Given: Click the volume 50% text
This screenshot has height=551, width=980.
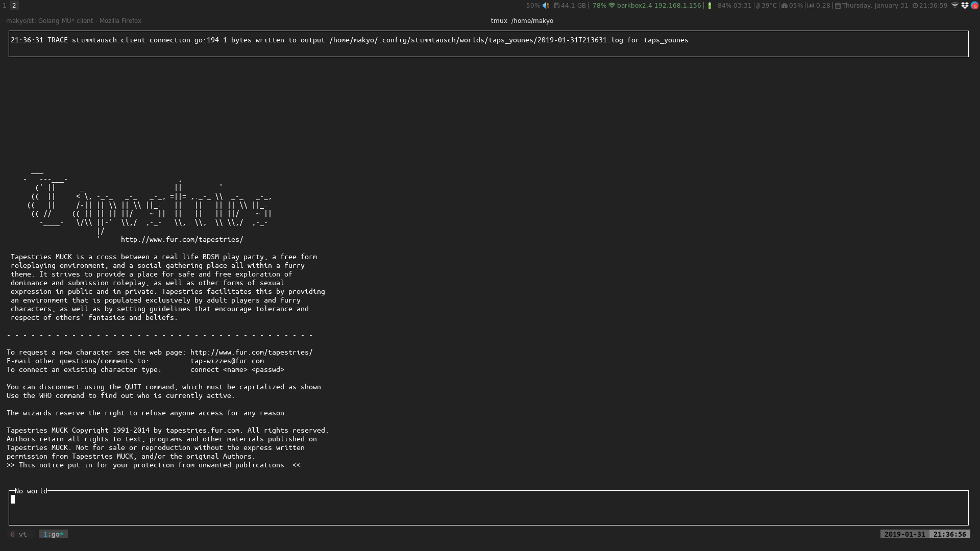Looking at the screenshot, I should point(533,6).
